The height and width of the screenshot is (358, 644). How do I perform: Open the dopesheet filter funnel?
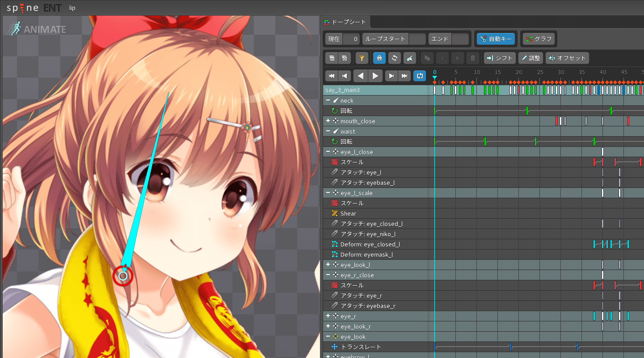coord(362,58)
